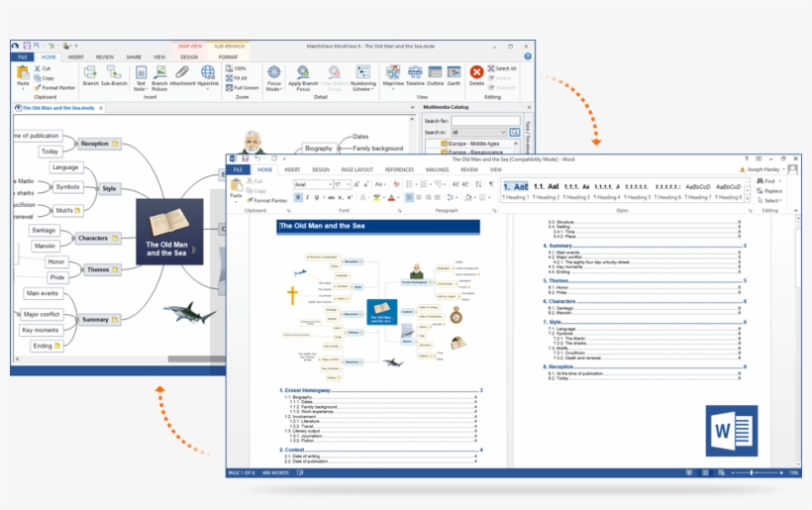
Task: Open the document tab list arrow in MindView
Action: 412,108
